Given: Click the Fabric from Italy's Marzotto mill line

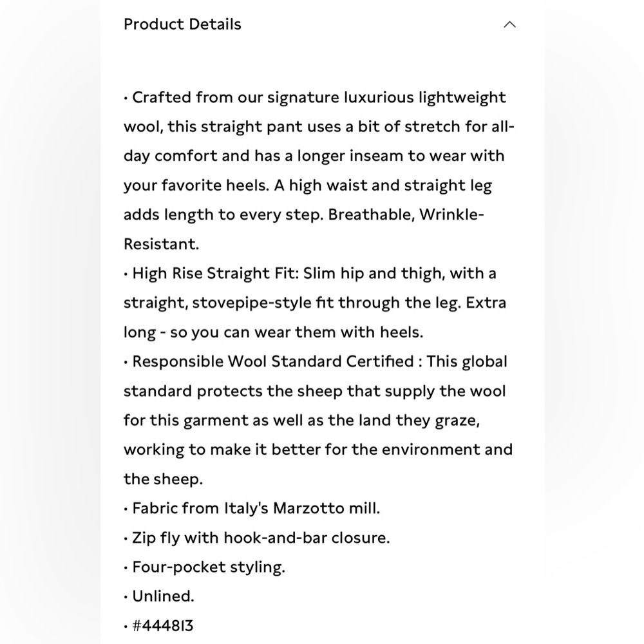Looking at the screenshot, I should tap(256, 508).
